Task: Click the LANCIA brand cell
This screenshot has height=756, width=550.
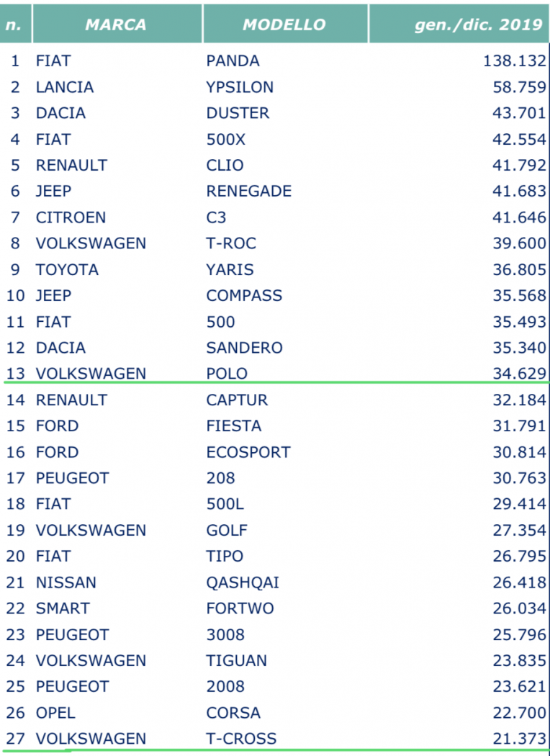Action: 65,87
